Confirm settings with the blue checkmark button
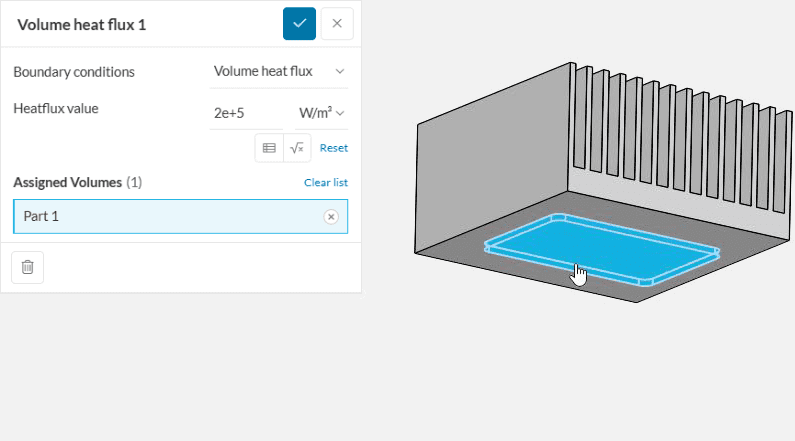Image resolution: width=795 pixels, height=441 pixels. pyautogui.click(x=299, y=23)
